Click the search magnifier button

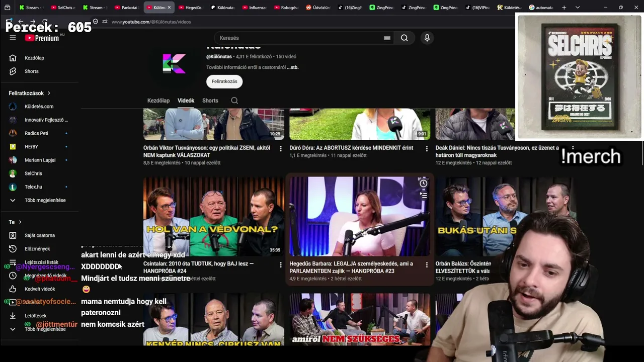[405, 38]
